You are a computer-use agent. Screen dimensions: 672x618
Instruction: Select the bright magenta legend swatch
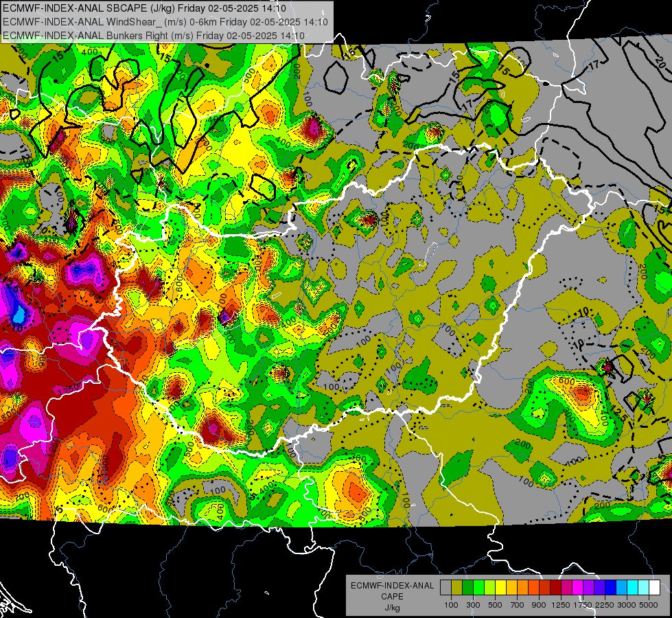coord(578,587)
